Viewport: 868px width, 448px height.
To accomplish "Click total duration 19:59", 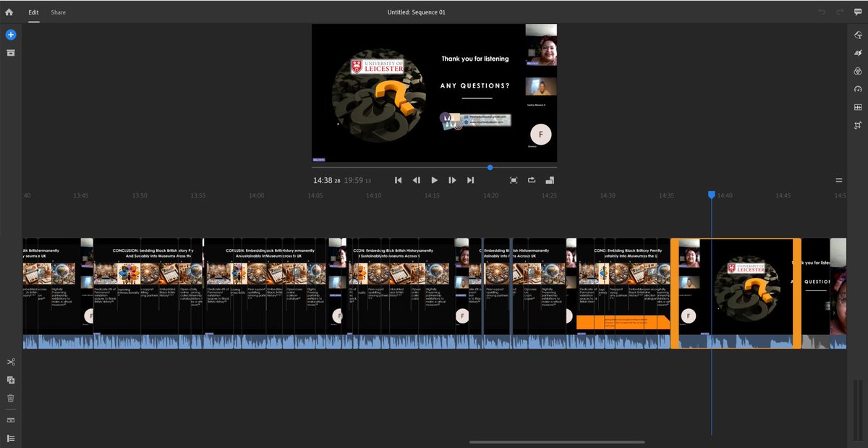I will (x=357, y=180).
